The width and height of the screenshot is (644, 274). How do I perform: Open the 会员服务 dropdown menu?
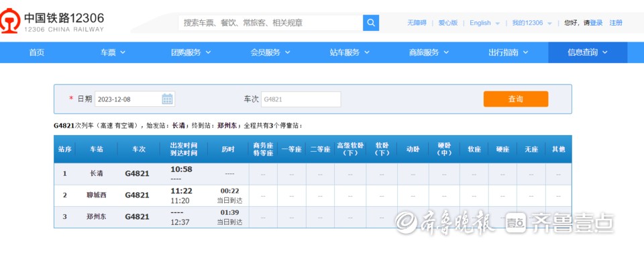click(x=270, y=52)
